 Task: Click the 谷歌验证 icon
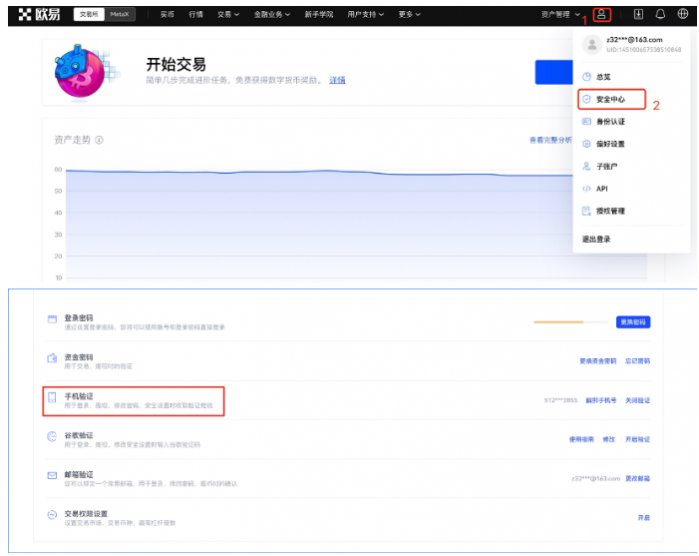(52, 437)
